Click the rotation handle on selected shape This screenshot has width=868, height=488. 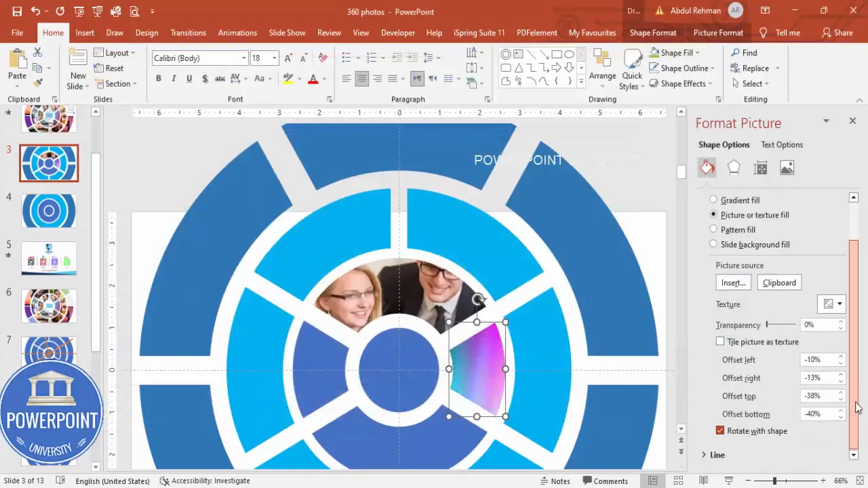pos(478,299)
